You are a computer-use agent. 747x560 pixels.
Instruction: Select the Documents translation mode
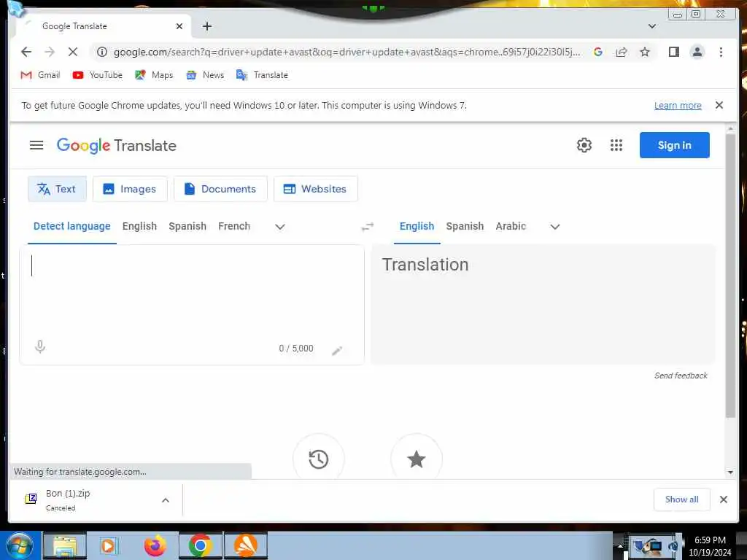click(x=220, y=189)
